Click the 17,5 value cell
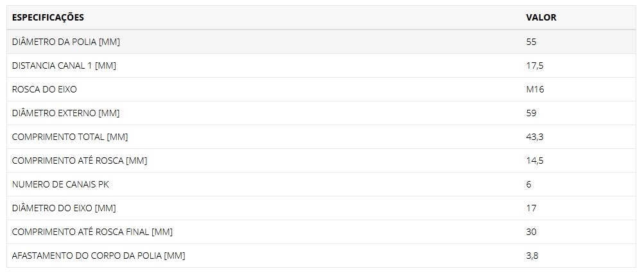 pos(535,65)
